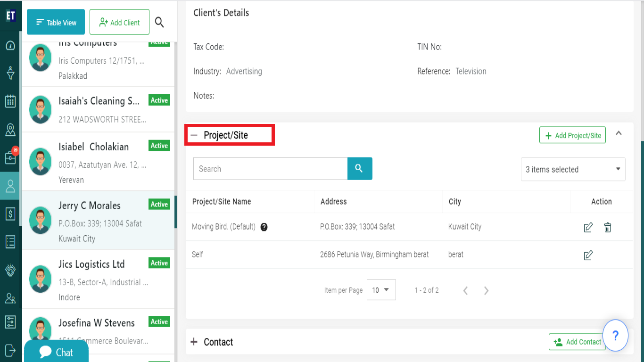Click the teal search button for projects
The width and height of the screenshot is (644, 362).
pos(360,169)
